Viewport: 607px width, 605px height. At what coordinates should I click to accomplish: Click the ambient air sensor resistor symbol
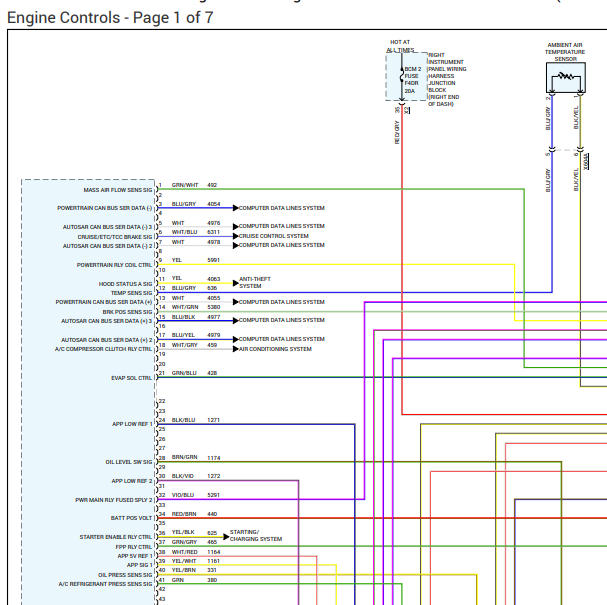[566, 76]
